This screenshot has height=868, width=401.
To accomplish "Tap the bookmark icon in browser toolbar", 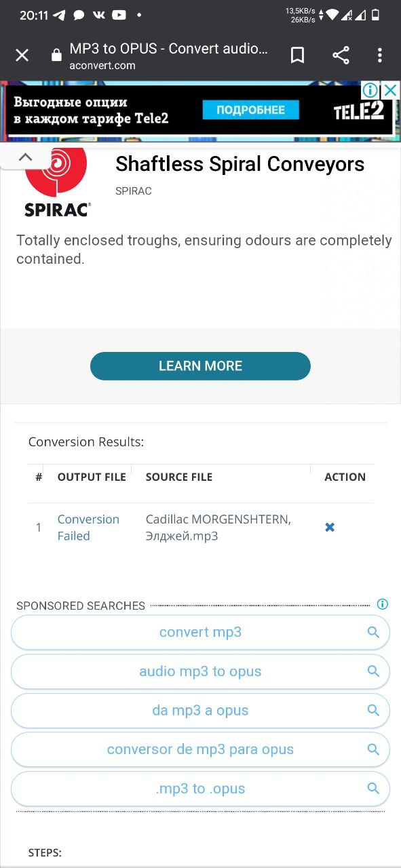I will point(297,56).
